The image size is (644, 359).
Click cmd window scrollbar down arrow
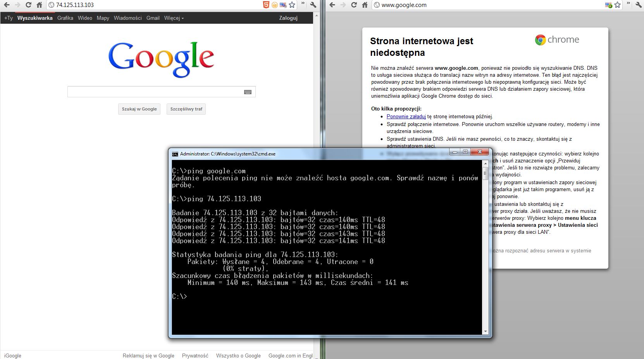(485, 331)
